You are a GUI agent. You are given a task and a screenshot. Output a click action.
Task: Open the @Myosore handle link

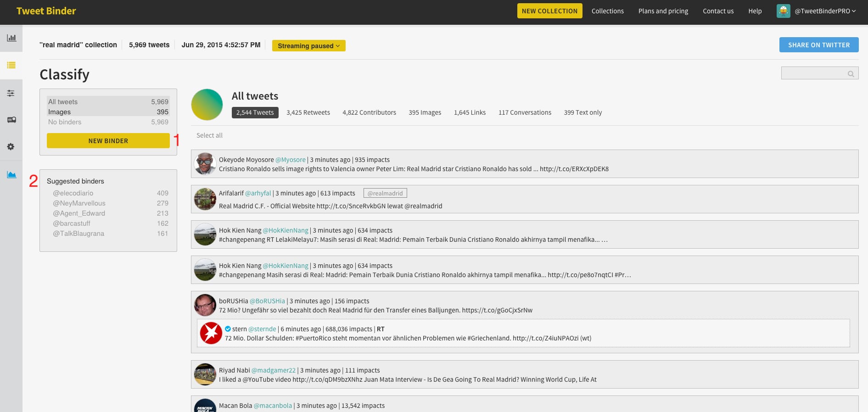tap(291, 160)
